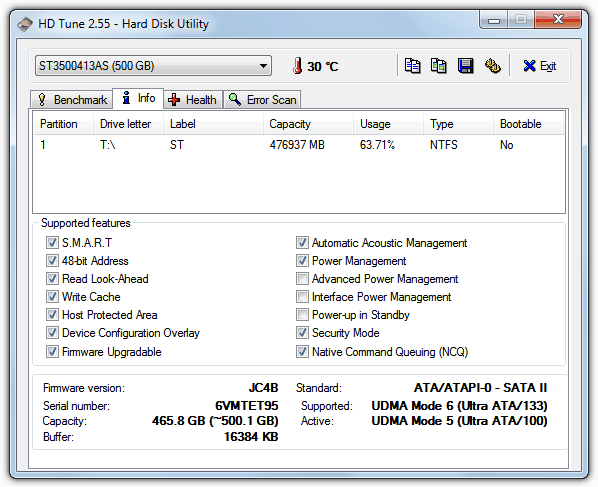Viewport: 598px width, 487px height.
Task: Enable Interface Power Management checkbox
Action: coord(302,296)
